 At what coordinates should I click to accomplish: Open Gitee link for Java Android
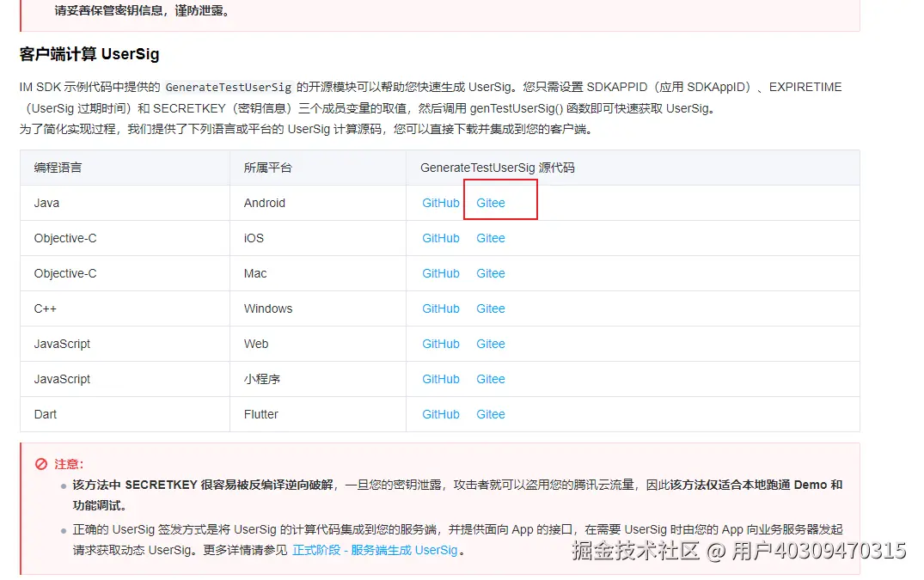491,203
